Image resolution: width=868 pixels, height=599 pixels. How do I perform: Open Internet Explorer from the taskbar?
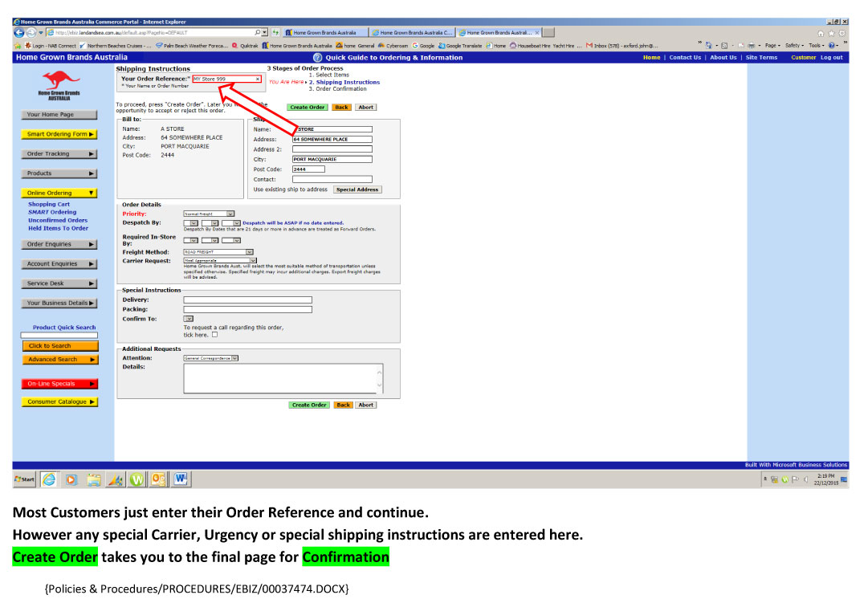pos(49,479)
